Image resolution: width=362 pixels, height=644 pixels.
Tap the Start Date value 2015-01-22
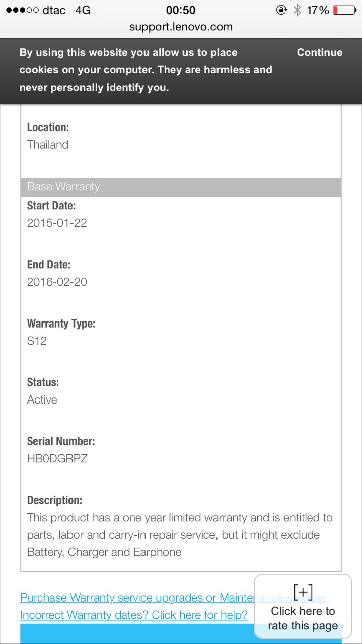point(57,223)
